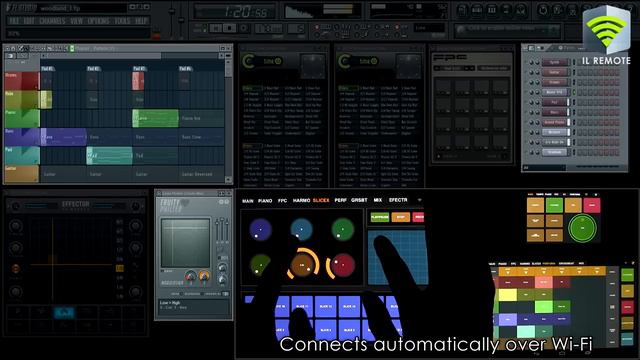Screen dimensions: 640x360
Task: Open the HELP menu
Action: pyautogui.click(x=141, y=21)
